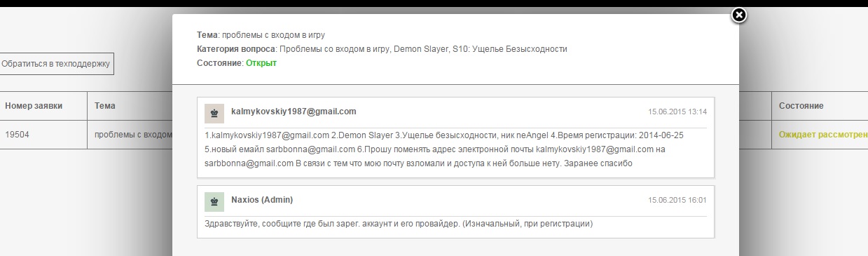This screenshot has height=256, width=868.
Task: Click Naxios (Admin) author name
Action: [262, 200]
